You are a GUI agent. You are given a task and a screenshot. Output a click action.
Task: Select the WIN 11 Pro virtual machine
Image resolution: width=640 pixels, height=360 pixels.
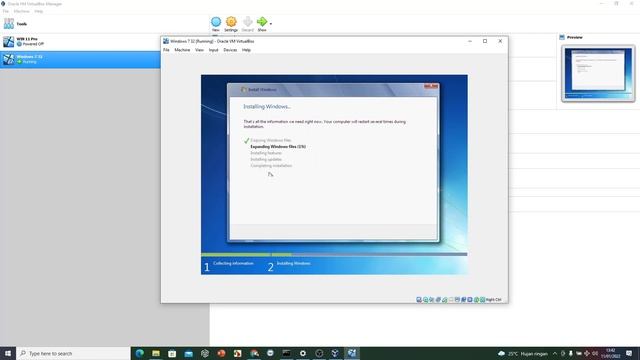tap(80, 42)
